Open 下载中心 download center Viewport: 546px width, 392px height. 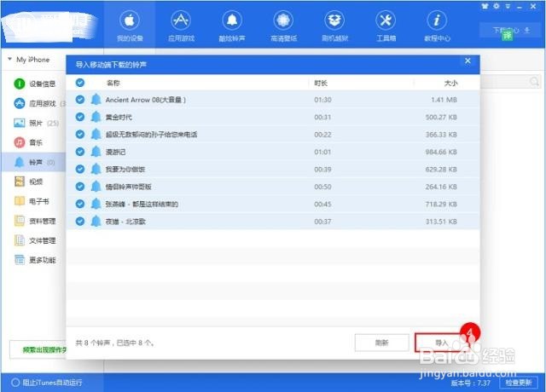click(511, 31)
